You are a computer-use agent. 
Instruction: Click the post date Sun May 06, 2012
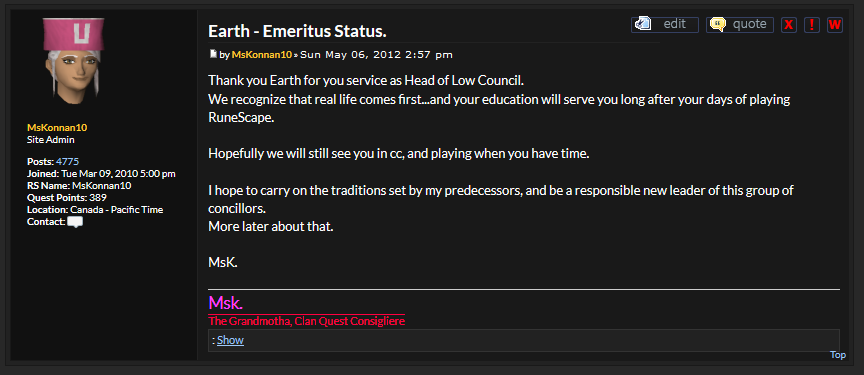click(376, 55)
